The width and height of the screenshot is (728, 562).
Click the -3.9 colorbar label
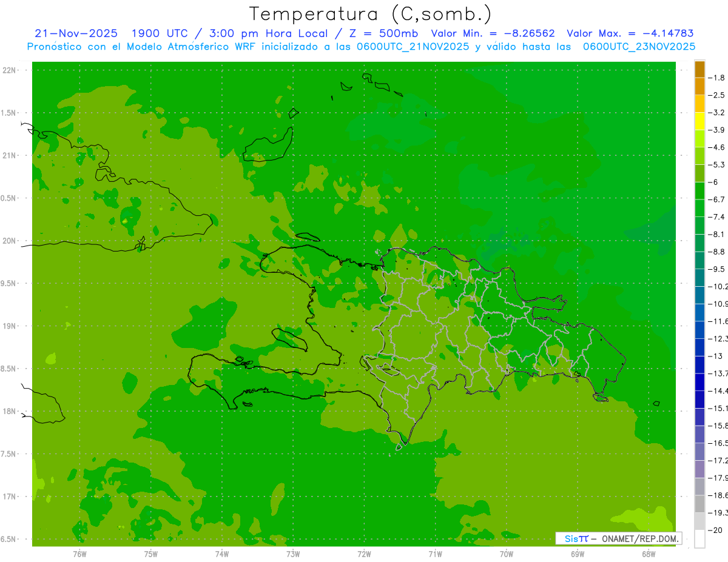(x=718, y=130)
